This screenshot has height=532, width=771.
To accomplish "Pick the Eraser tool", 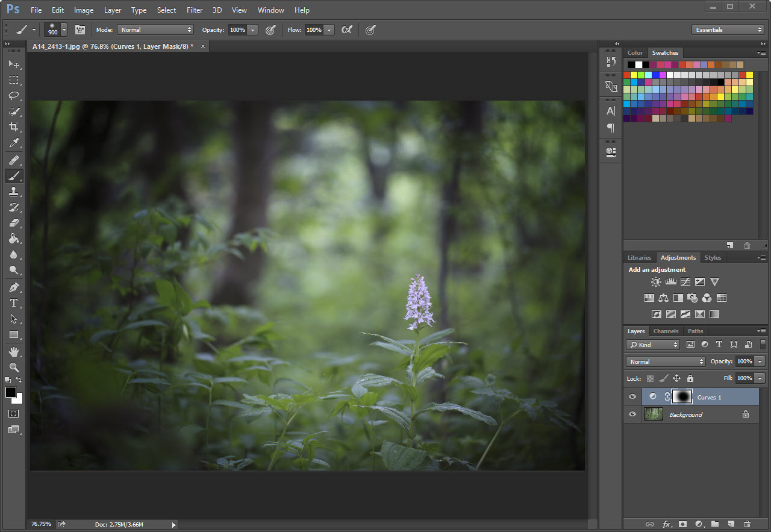I will coord(14,223).
